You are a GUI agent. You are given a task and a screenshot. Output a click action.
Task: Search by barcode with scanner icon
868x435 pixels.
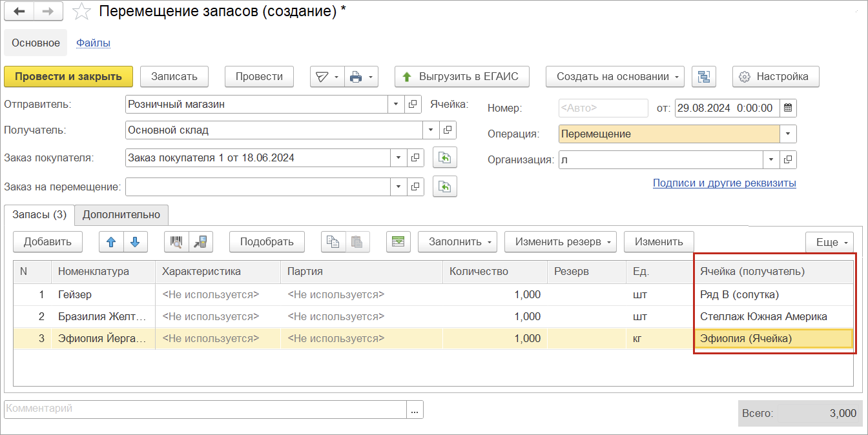176,242
